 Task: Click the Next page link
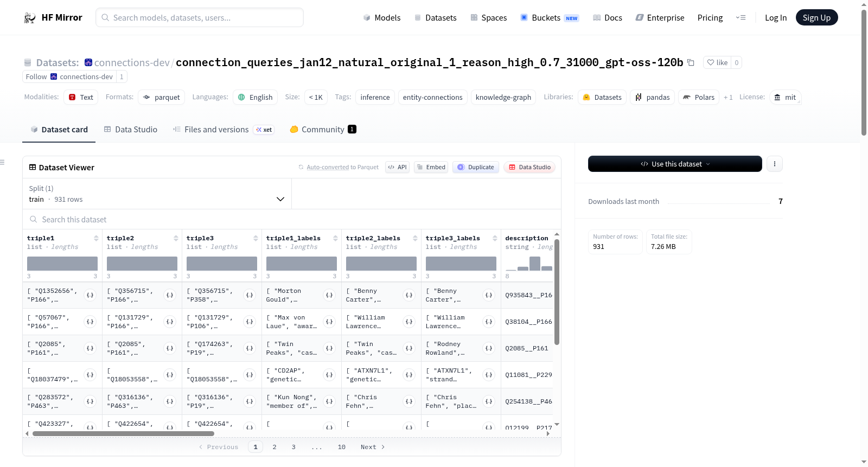373,447
